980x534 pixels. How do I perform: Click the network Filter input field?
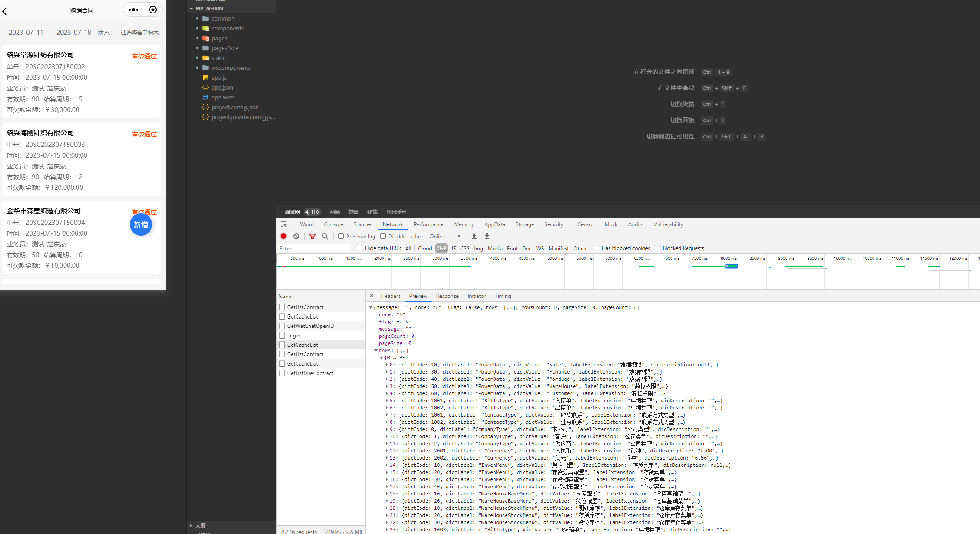pos(314,248)
